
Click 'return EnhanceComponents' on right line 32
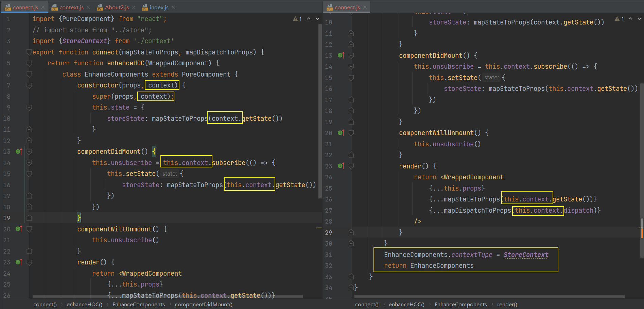(x=429, y=265)
